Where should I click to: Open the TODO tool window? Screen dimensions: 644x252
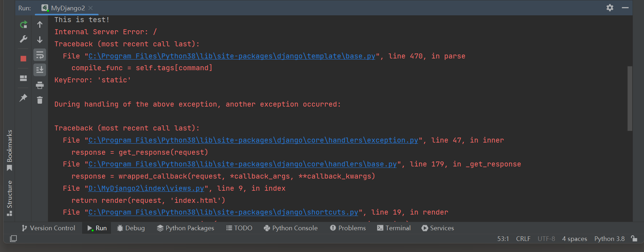239,228
